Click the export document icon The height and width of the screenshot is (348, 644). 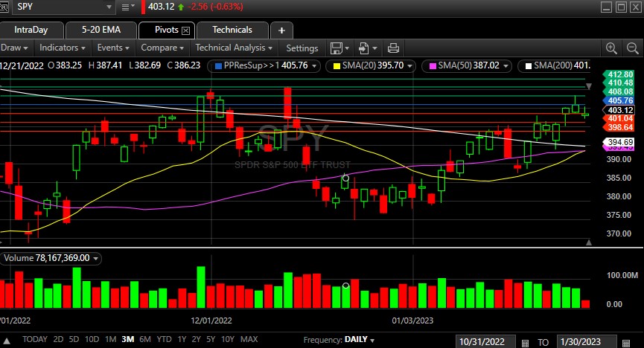point(364,48)
